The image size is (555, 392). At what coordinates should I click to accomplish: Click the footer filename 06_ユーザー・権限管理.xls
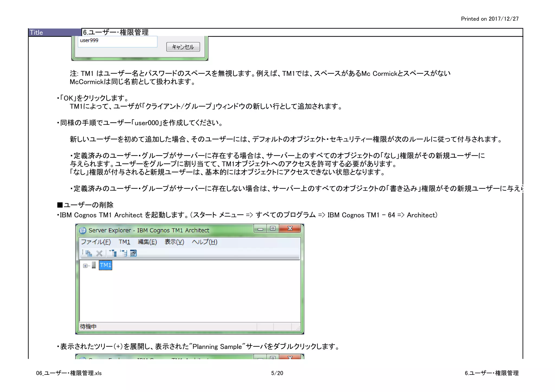pos(69,373)
